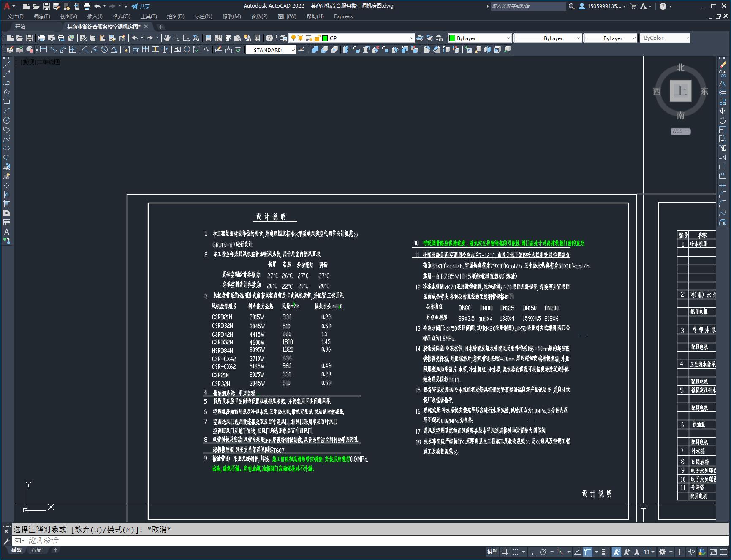Toggle Object snap in status bar

(588, 552)
